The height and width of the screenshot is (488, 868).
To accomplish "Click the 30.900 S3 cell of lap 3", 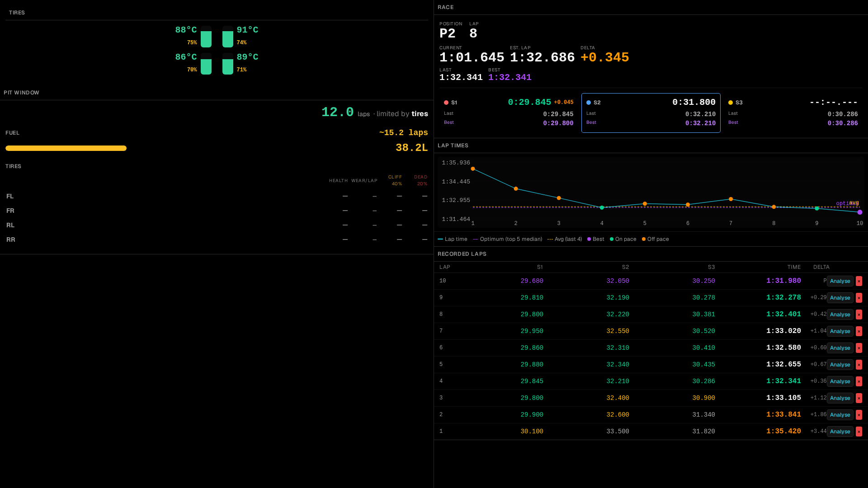I will [703, 398].
